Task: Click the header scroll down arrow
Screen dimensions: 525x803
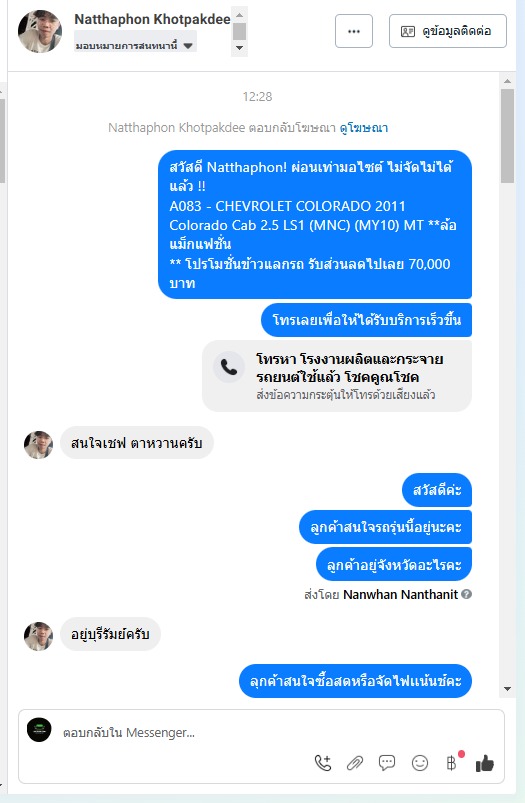Action: pos(239,48)
